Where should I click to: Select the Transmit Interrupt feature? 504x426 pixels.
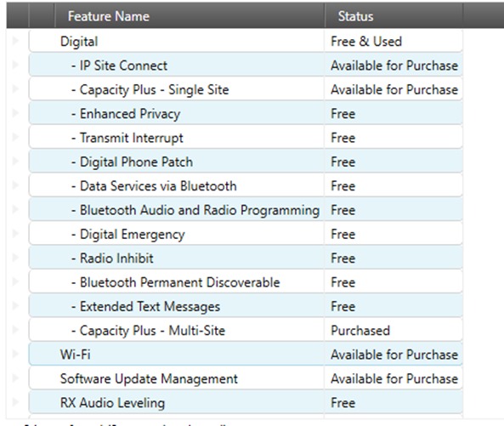(x=127, y=138)
